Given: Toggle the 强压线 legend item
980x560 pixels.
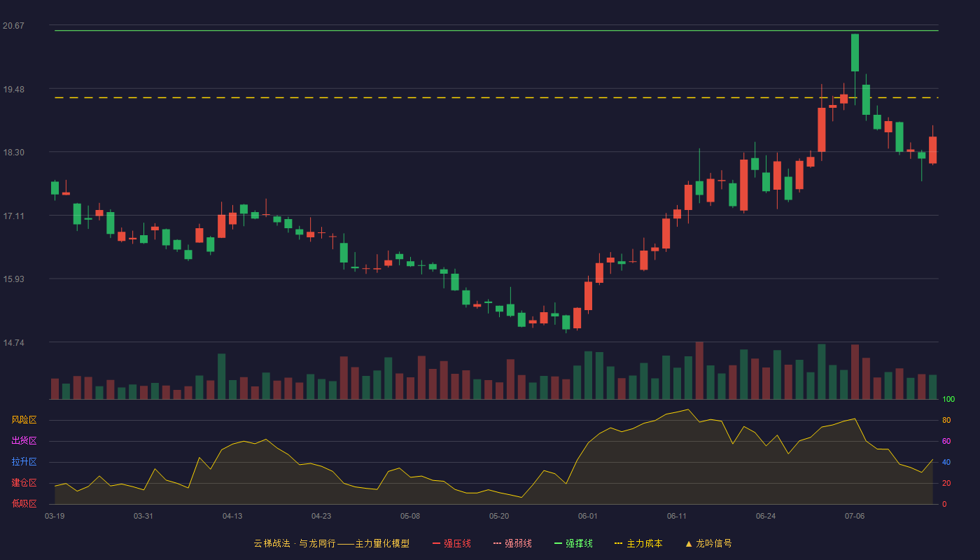Looking at the screenshot, I should [x=451, y=543].
